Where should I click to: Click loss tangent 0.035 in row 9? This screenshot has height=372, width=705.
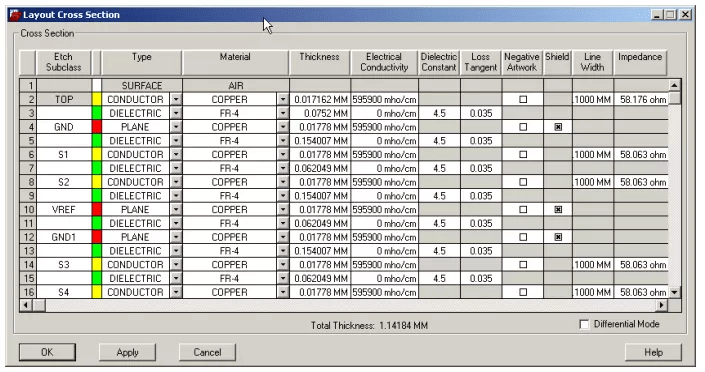pos(481,196)
